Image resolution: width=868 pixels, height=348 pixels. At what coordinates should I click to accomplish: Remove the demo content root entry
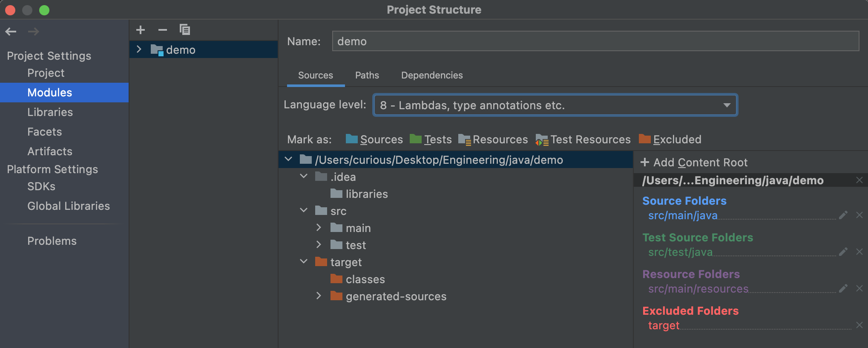point(859,180)
